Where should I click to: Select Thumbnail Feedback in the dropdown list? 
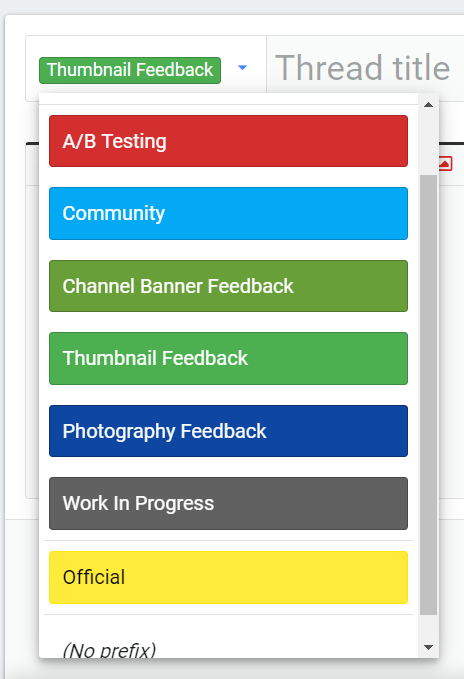click(x=229, y=359)
